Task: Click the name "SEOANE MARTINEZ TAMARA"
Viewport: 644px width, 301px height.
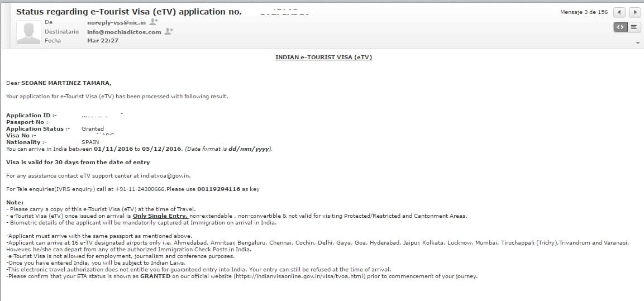Action: pos(66,83)
